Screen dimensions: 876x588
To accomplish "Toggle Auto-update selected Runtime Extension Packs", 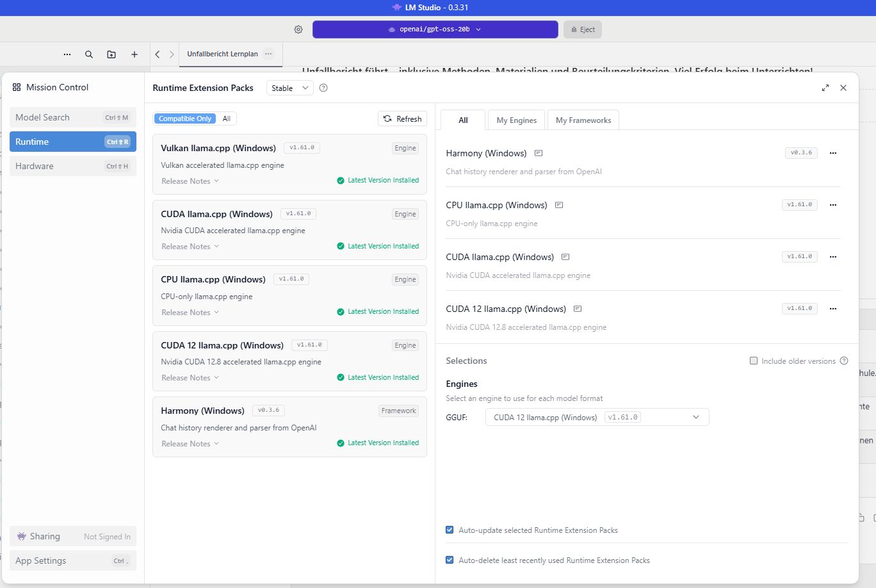I will (450, 530).
